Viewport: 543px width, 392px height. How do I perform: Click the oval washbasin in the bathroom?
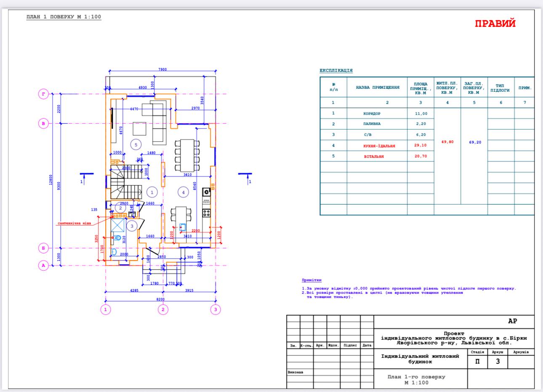(x=114, y=253)
